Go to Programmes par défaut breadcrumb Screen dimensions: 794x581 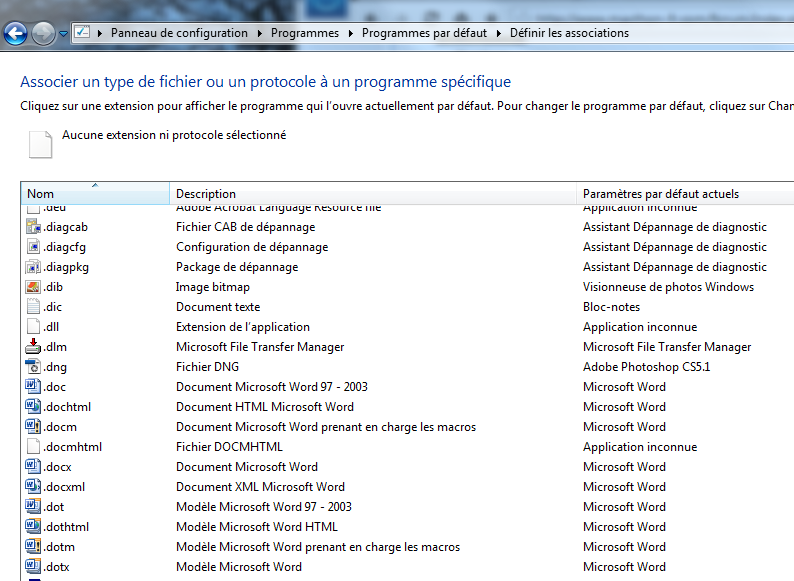(x=424, y=33)
